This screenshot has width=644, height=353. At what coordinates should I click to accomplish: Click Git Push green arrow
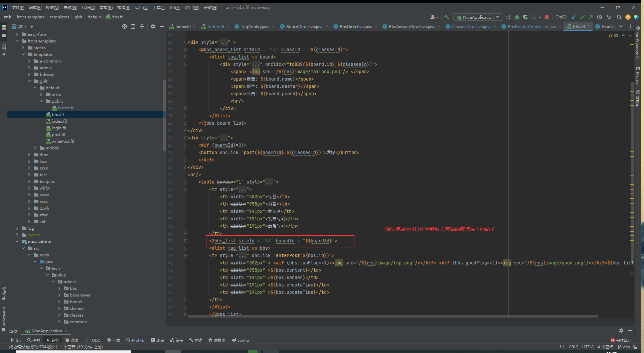[591, 17]
